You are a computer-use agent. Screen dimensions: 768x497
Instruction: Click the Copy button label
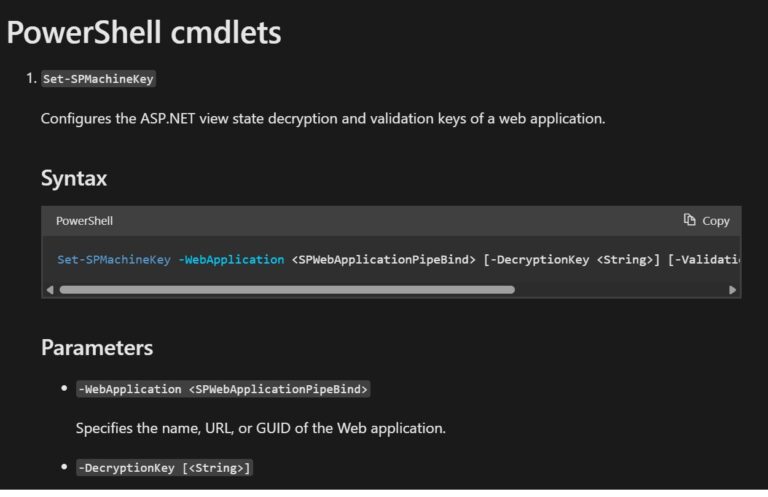[716, 221]
